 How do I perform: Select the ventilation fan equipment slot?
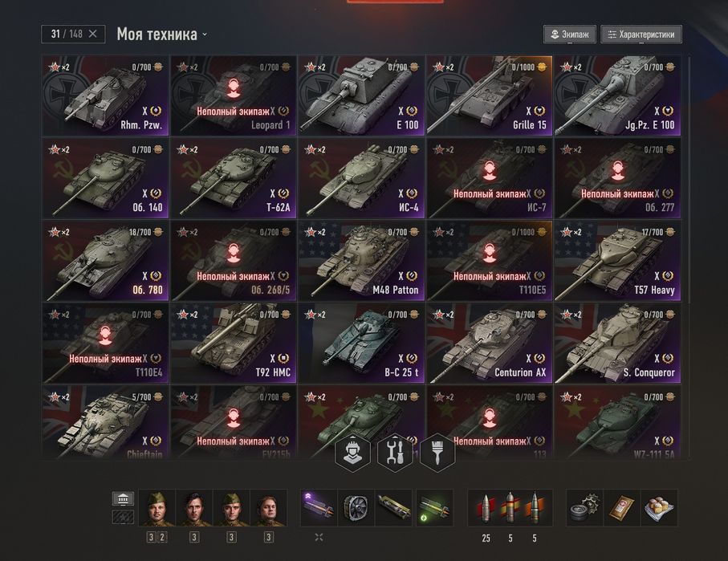click(356, 507)
